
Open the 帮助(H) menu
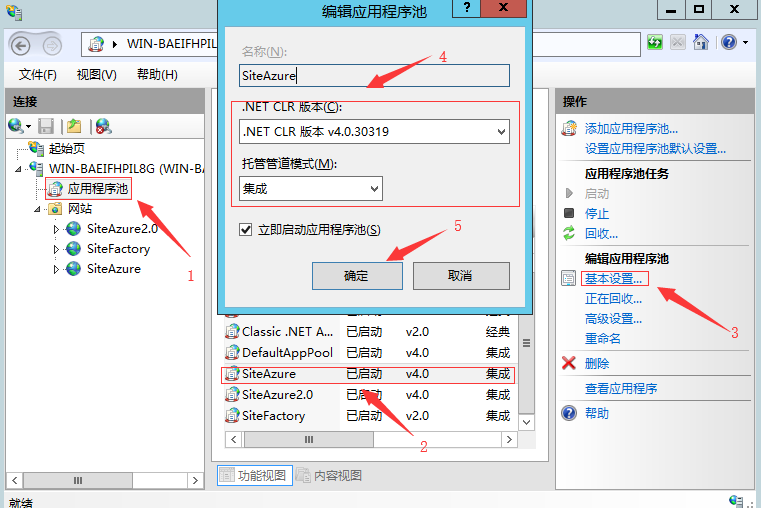(157, 75)
